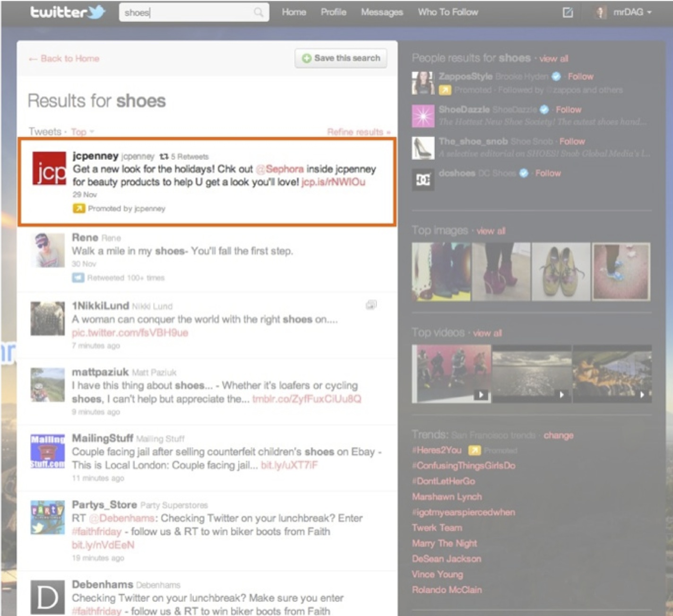Open the bit.ly/uXT7iF link

tap(289, 465)
